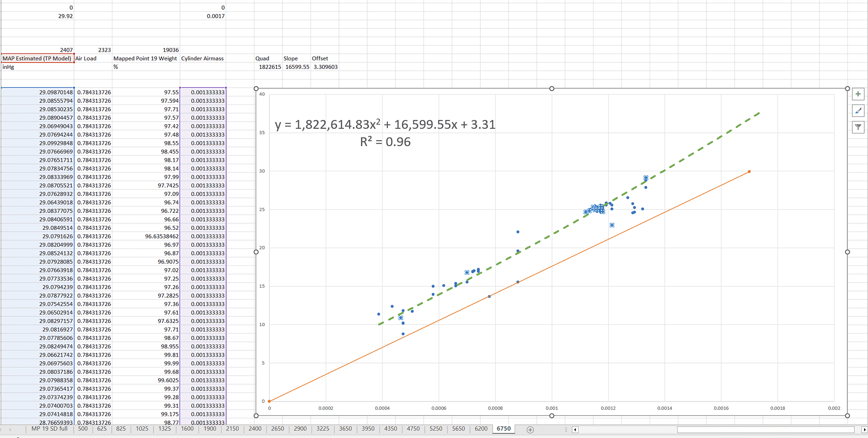Open the 2150 sheet tab
Viewport: 868px width, 438px height.
(233, 429)
